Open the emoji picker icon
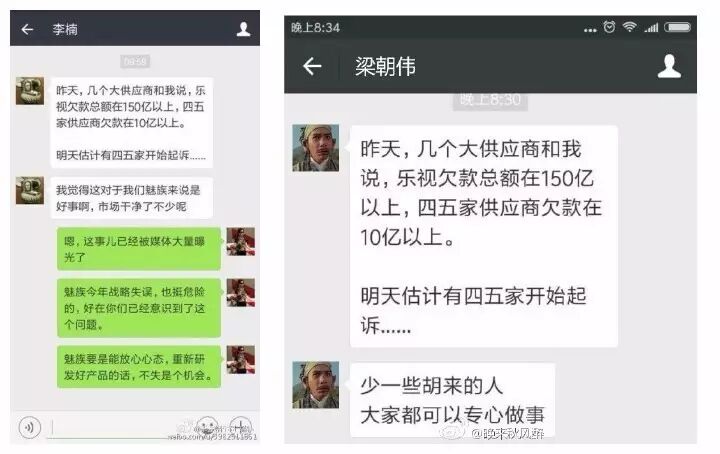This screenshot has height=454, width=720. [206, 427]
